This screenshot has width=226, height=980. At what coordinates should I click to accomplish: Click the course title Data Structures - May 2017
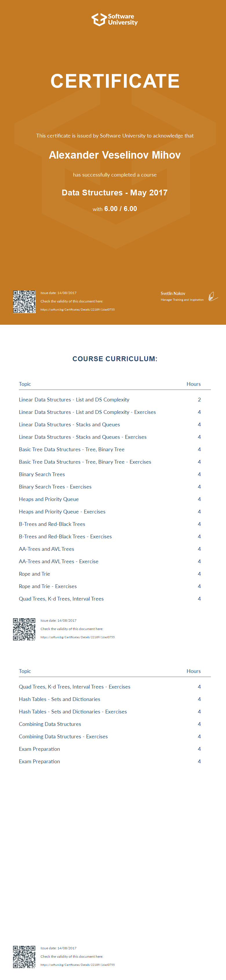pos(115,192)
